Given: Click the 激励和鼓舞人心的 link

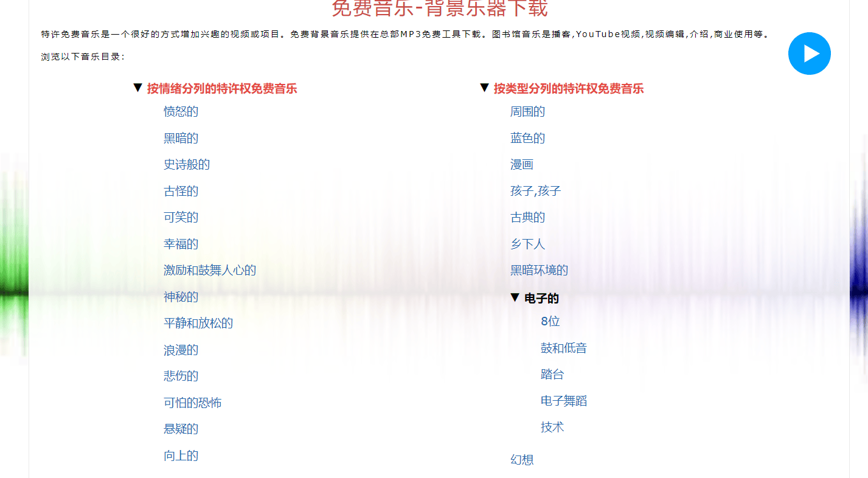Looking at the screenshot, I should coord(209,271).
